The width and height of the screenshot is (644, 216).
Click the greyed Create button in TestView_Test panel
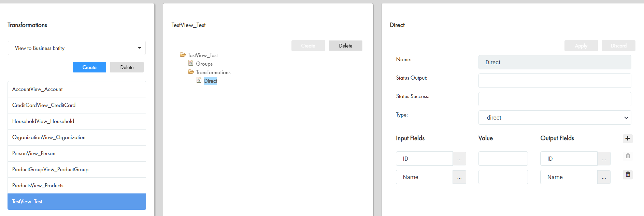[x=308, y=46]
